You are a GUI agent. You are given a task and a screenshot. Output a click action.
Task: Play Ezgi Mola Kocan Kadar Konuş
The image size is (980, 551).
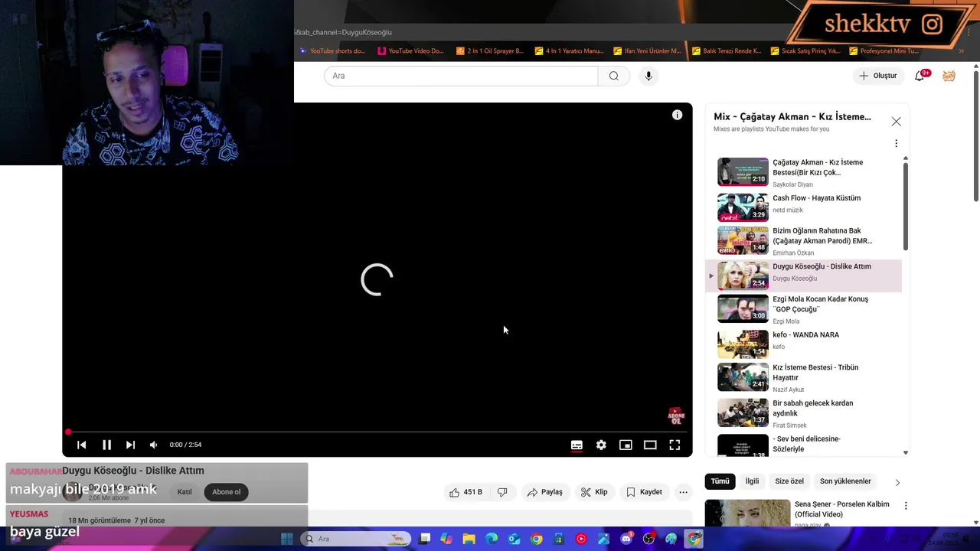[803, 309]
